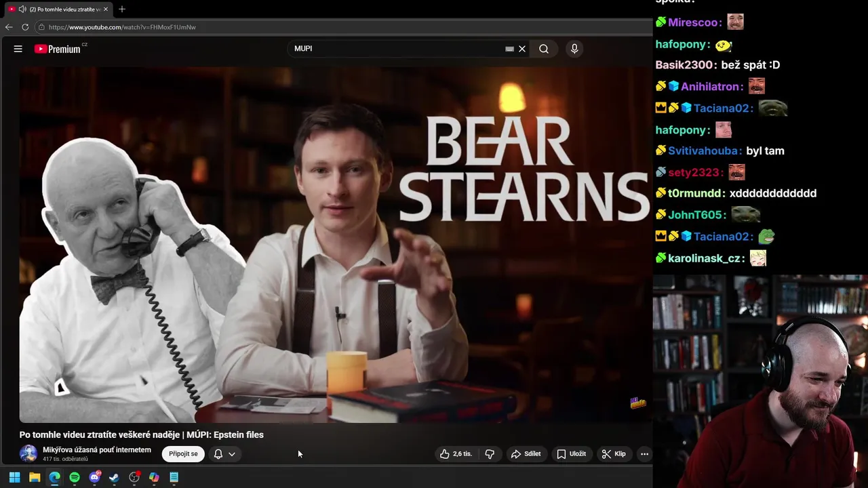
Task: Click subscriber count 417 tis. odběratelů
Action: [65, 460]
